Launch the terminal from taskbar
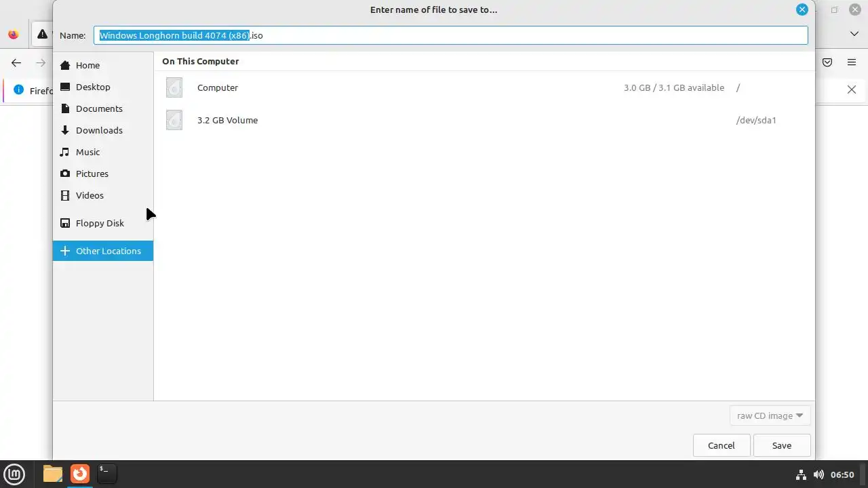This screenshot has width=868, height=488. pos(106,474)
